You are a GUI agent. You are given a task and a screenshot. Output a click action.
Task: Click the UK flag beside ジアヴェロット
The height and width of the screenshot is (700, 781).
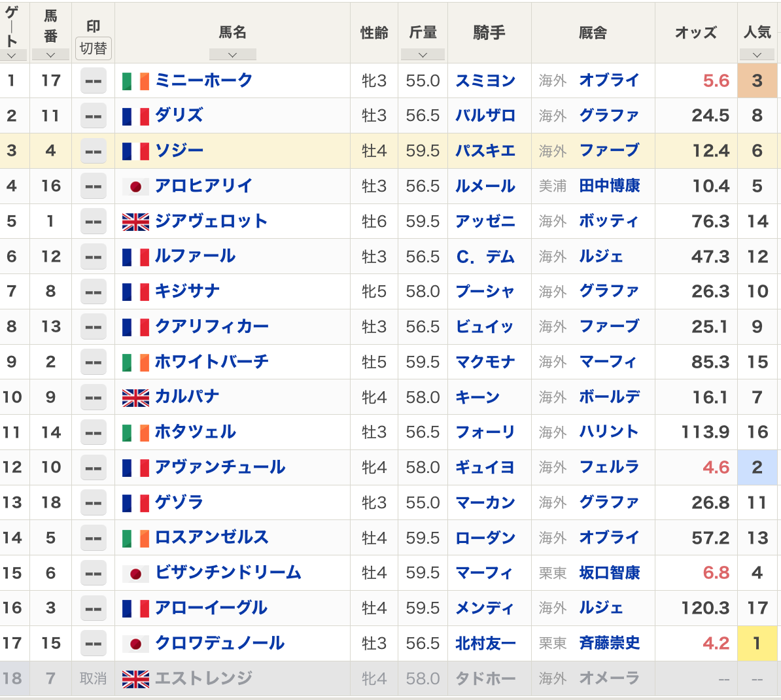135,222
